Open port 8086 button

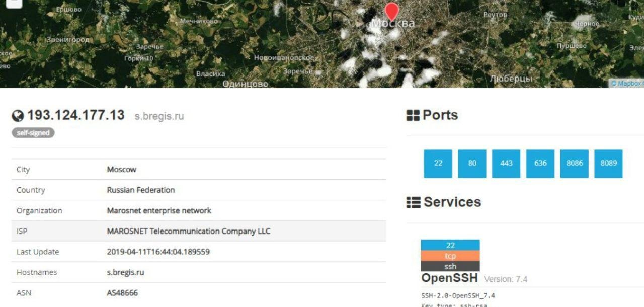pos(574,164)
